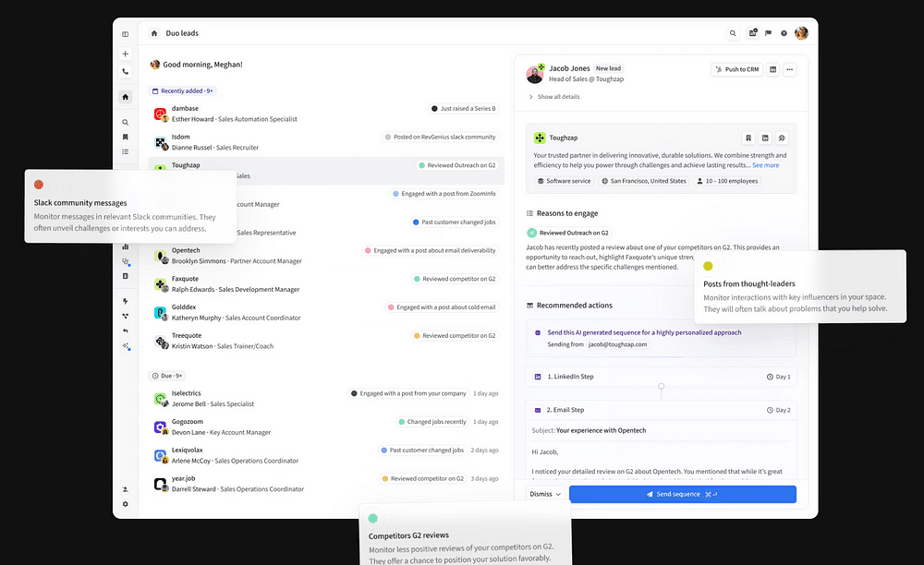Click the Slack community messages card
Image resolution: width=924 pixels, height=565 pixels.
(x=130, y=206)
